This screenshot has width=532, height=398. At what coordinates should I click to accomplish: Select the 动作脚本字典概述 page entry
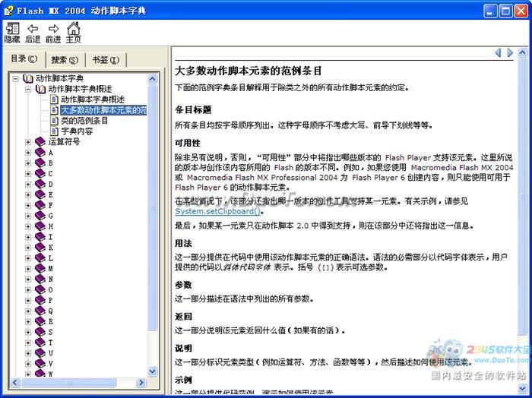click(93, 99)
